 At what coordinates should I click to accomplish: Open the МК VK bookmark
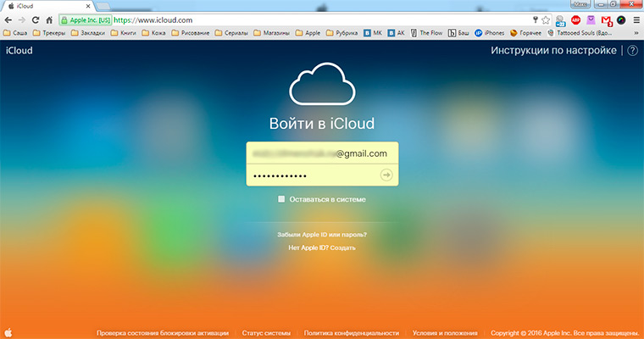[x=373, y=33]
